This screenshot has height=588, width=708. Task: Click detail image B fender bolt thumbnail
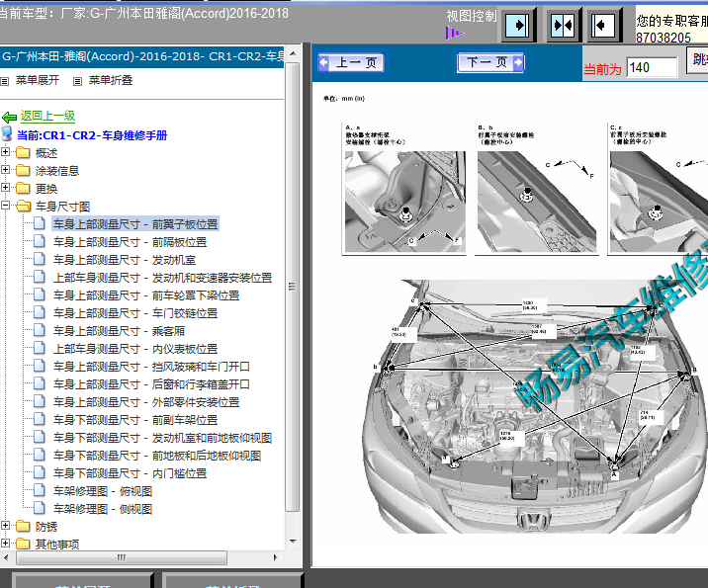537,202
